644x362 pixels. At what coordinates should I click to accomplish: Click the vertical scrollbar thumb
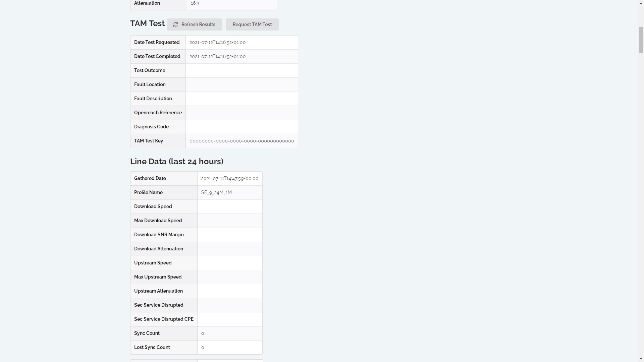coord(641,40)
